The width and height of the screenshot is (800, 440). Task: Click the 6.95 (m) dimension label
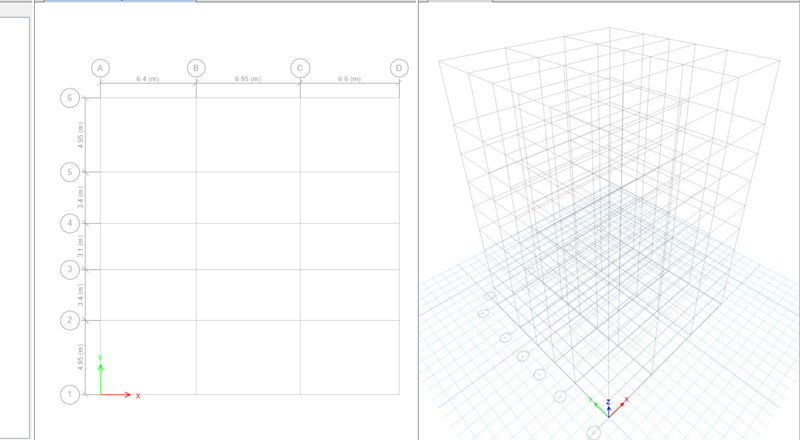click(x=248, y=79)
